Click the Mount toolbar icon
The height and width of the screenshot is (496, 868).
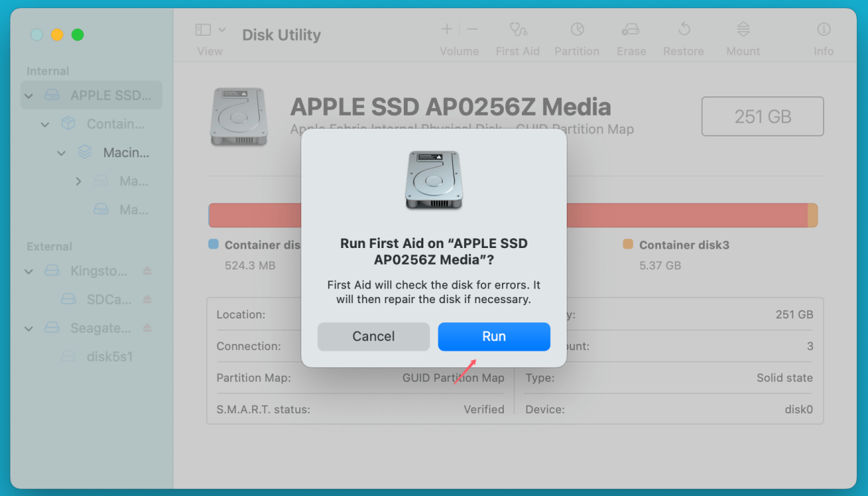coord(743,29)
